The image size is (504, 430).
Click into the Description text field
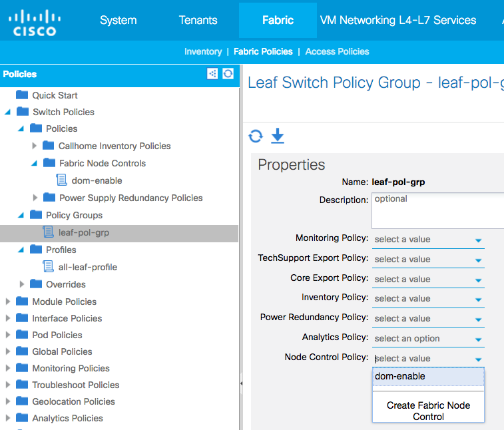click(436, 211)
